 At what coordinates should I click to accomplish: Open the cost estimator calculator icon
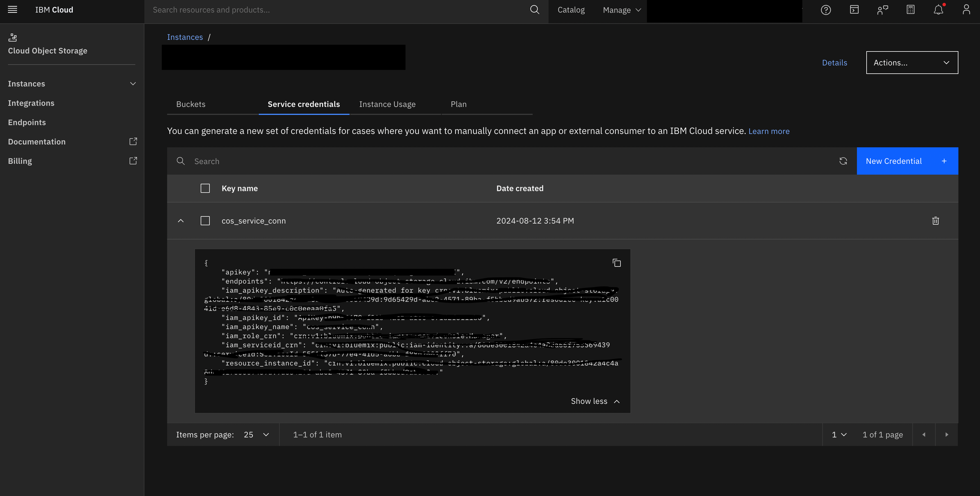pos(910,10)
